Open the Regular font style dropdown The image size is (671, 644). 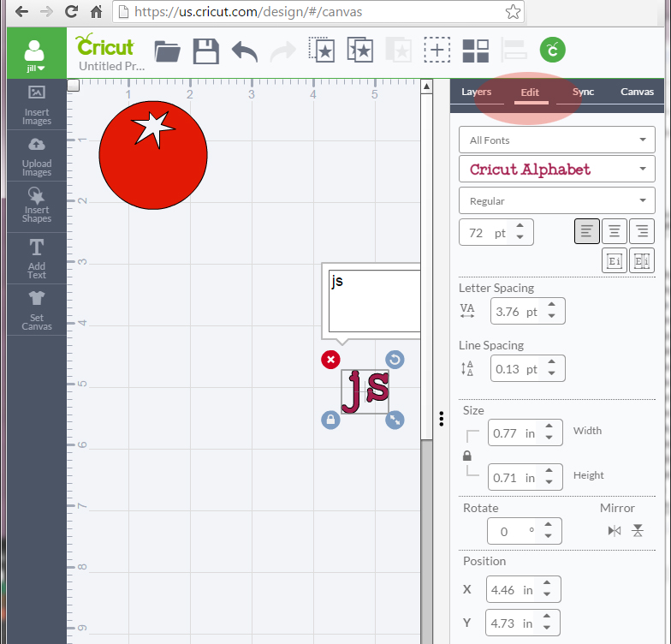556,201
